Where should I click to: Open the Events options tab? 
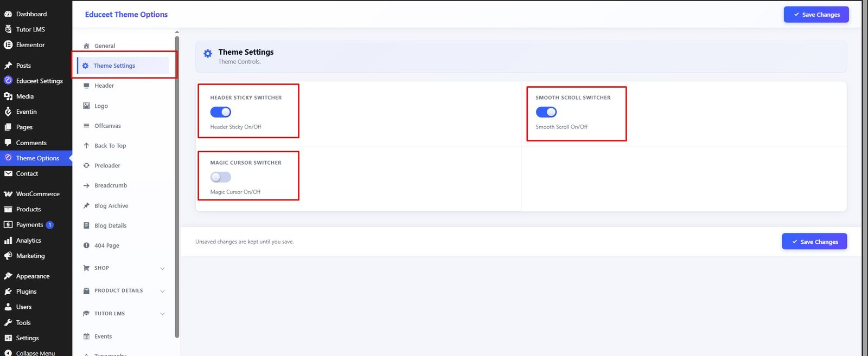[123, 336]
